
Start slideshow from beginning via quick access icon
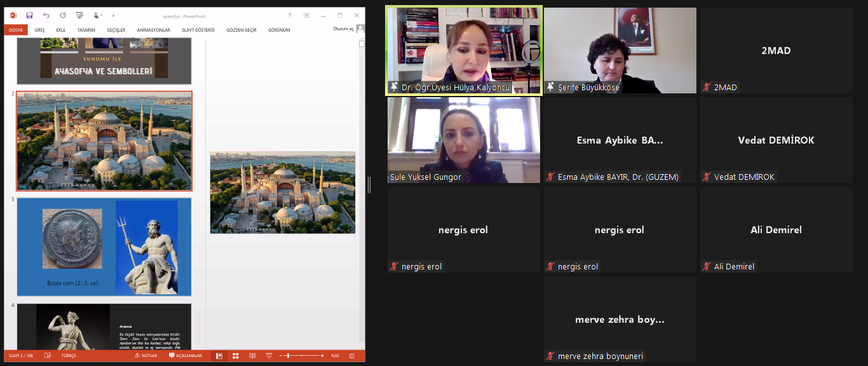coord(79,15)
